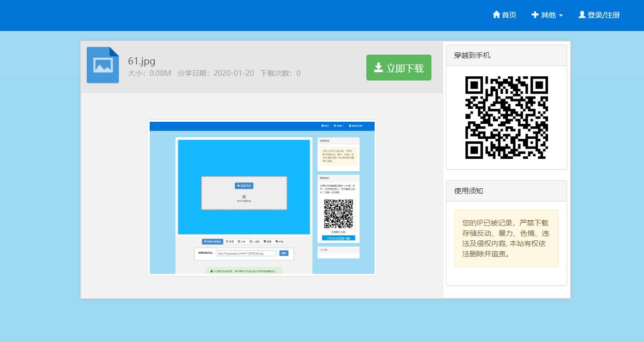Click the blue image file icon

[x=103, y=65]
